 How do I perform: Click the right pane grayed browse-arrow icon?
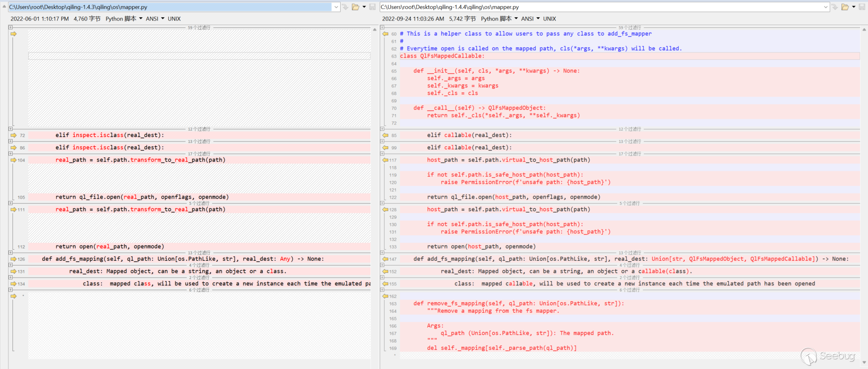835,7
